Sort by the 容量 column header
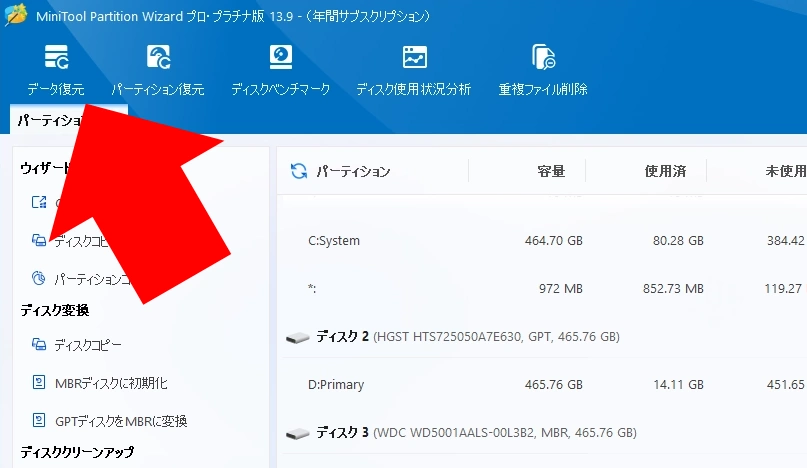 [x=551, y=171]
